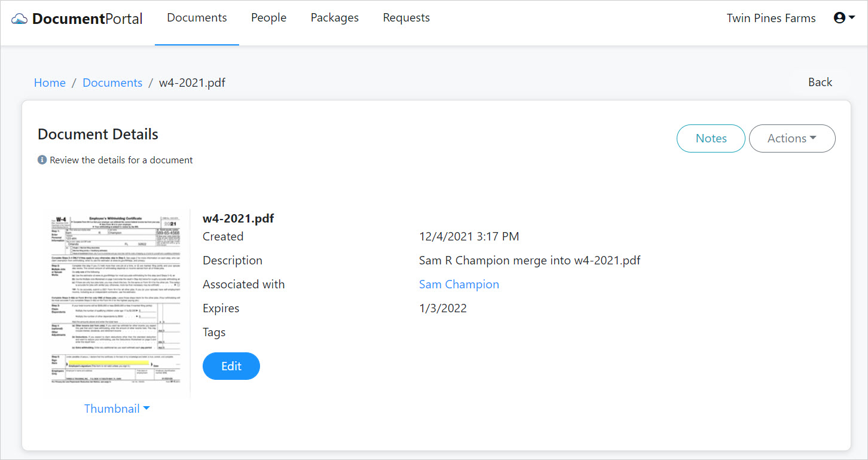
Task: Switch to the Packages tab
Action: pyautogui.click(x=334, y=17)
